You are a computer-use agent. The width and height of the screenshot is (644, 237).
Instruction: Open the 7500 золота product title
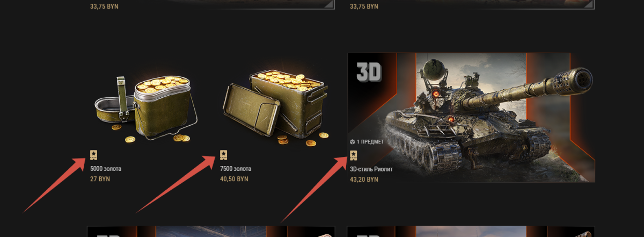click(235, 169)
